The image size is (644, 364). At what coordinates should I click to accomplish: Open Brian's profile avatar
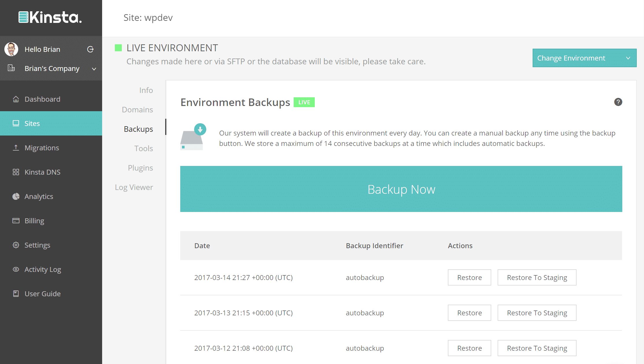tap(11, 49)
